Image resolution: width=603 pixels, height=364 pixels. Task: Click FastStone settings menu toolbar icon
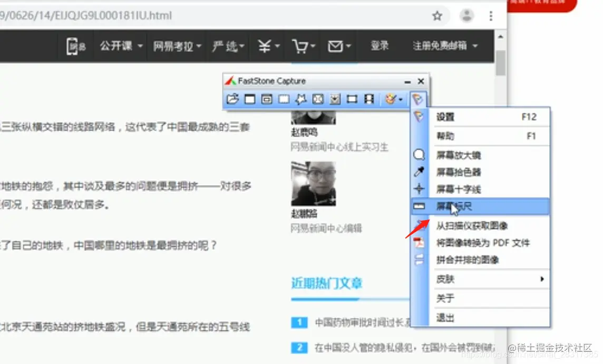click(x=417, y=100)
